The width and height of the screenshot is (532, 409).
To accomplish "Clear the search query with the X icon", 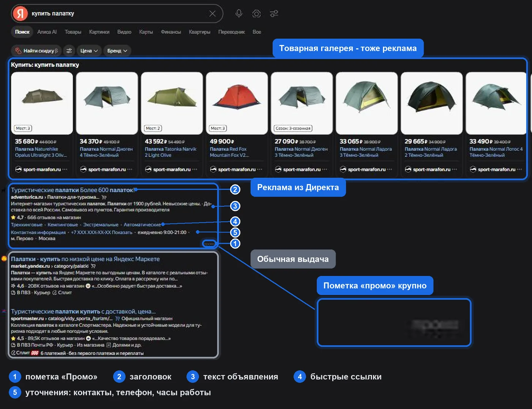I will point(212,14).
